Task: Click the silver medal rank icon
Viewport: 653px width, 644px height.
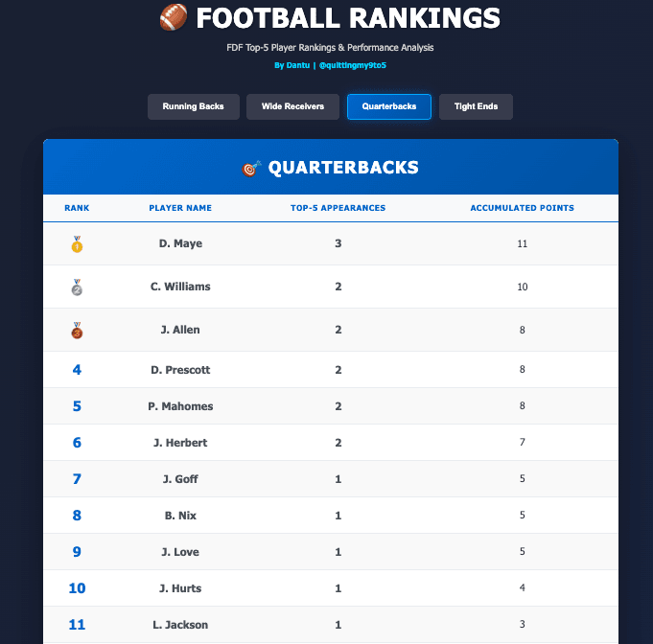Action: point(77,287)
